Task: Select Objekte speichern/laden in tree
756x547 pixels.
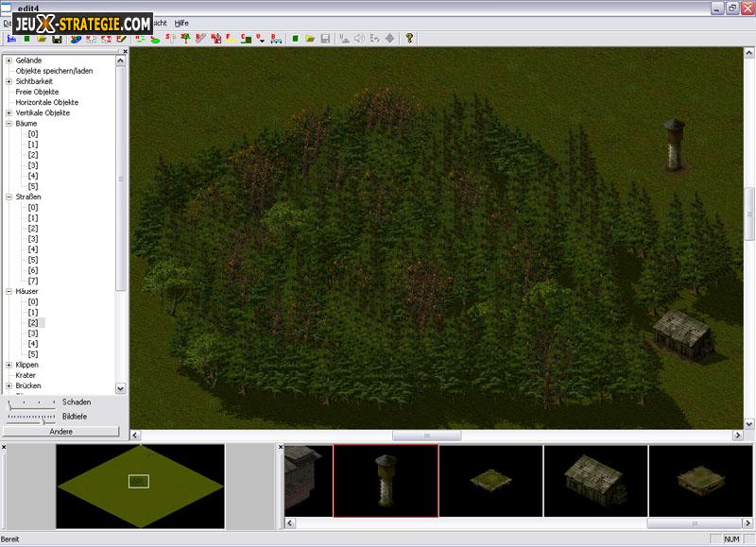Action: 54,71
